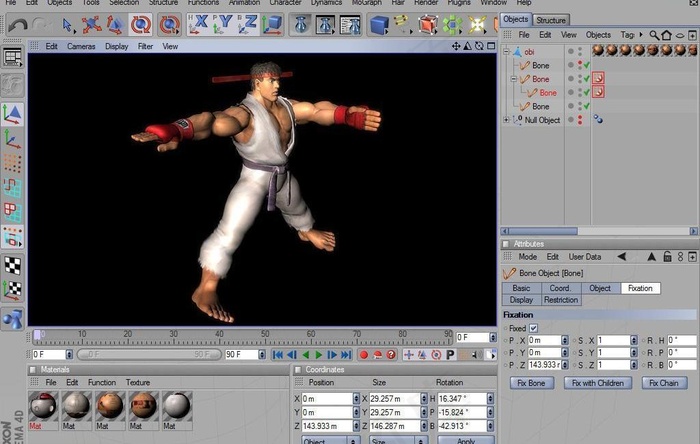Collapse the obj hierarchy in Objects manager
The width and height of the screenshot is (700, 444).
(506, 52)
